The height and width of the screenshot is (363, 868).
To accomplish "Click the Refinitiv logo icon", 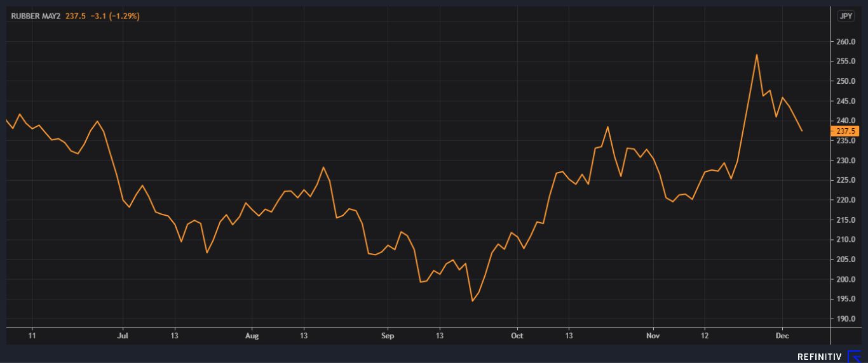I will (855, 356).
